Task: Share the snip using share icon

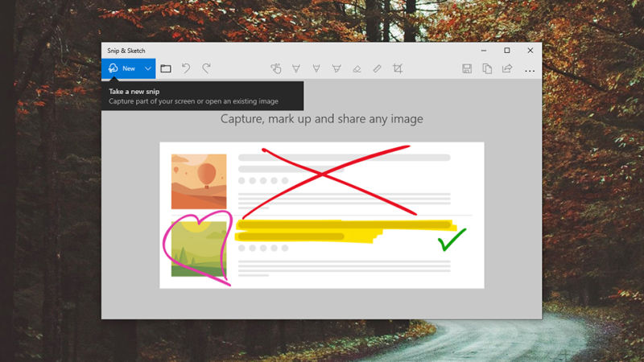Action: pyautogui.click(x=507, y=69)
